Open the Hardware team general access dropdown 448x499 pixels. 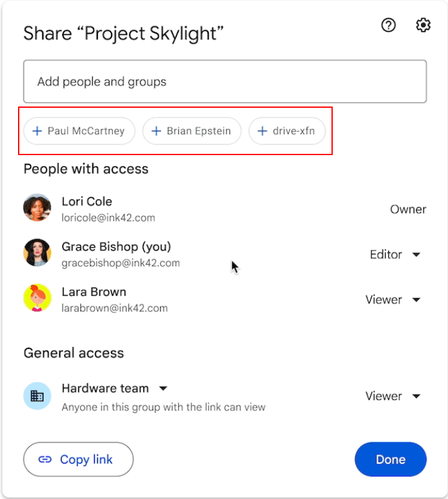(115, 388)
